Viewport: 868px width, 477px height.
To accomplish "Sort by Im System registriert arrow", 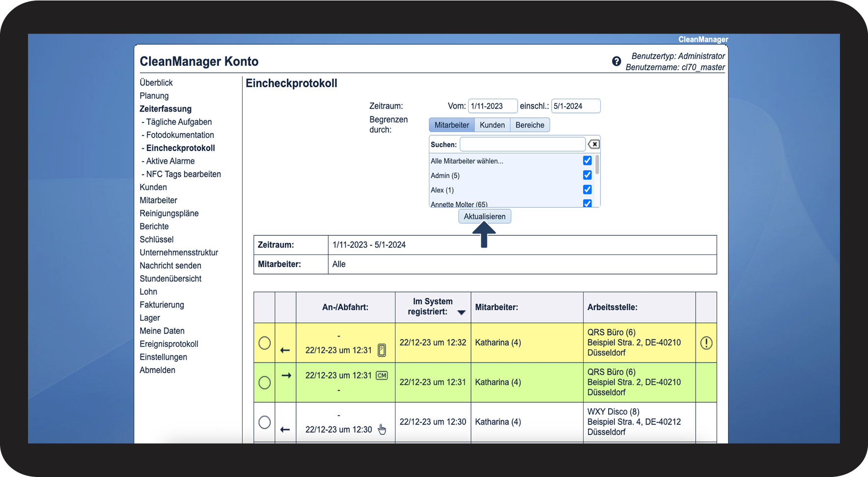I will pyautogui.click(x=461, y=312).
